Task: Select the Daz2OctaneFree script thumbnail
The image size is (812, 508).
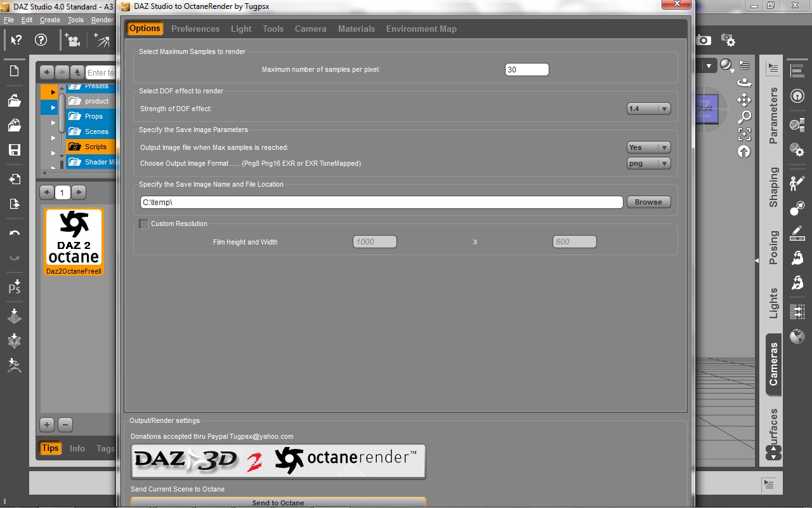Action: click(74, 242)
